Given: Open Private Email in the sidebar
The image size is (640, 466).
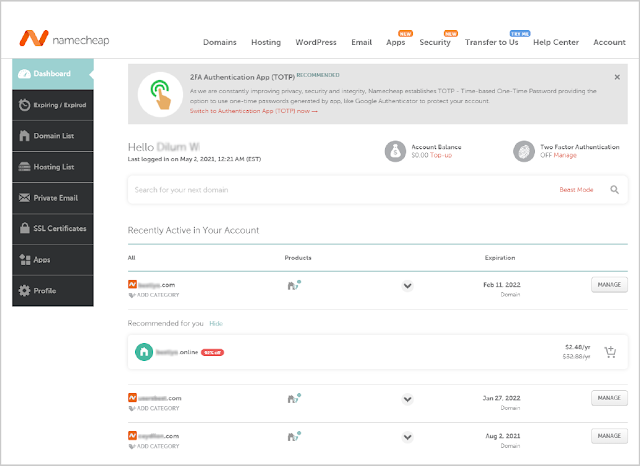Looking at the screenshot, I should (x=53, y=198).
